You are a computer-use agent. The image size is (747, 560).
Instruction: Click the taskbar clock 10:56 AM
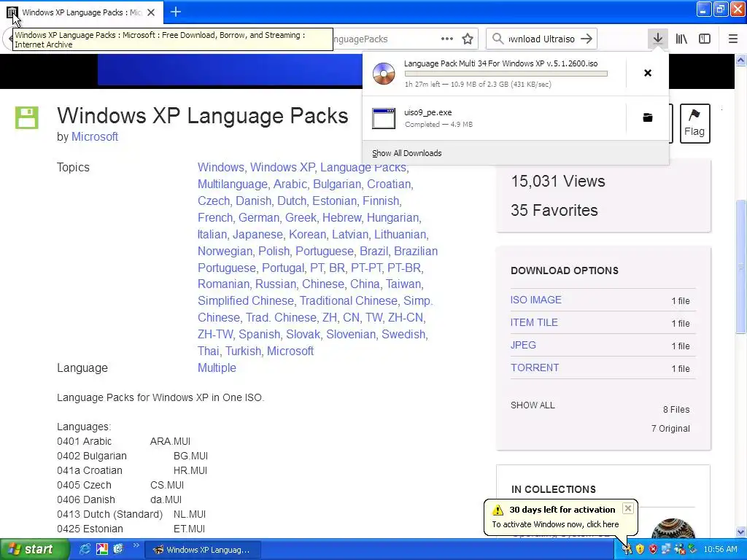(720, 550)
